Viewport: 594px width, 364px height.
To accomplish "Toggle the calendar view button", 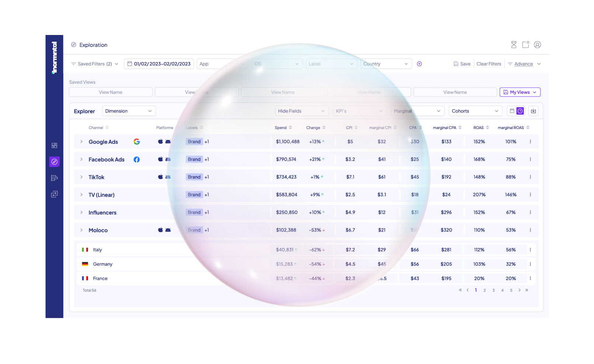I will pyautogui.click(x=512, y=111).
